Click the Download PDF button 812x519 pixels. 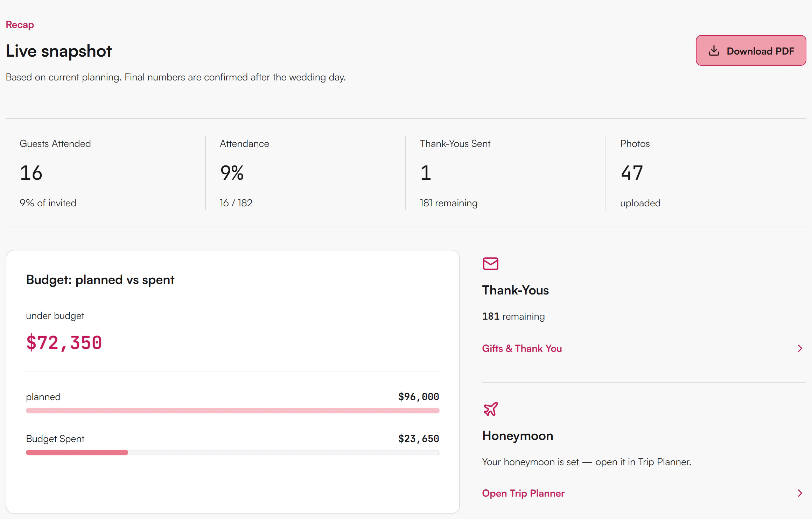tap(751, 50)
